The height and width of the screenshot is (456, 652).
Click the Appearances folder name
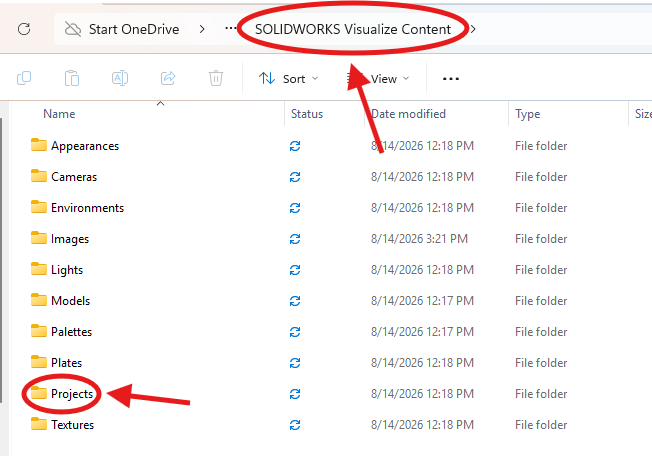coord(85,146)
